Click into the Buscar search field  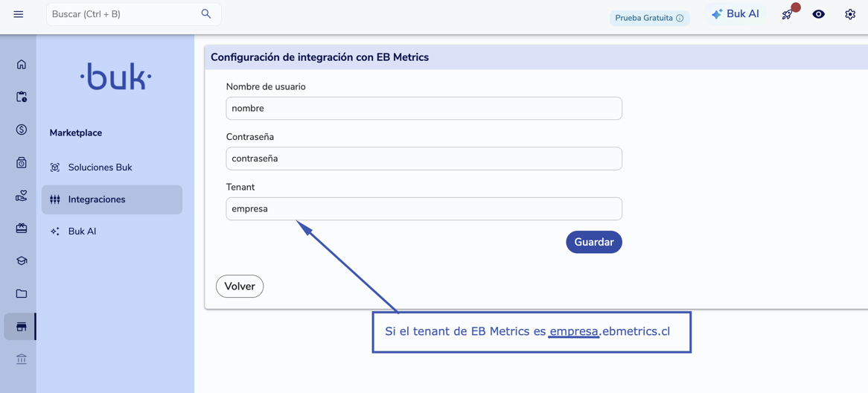coord(133,14)
